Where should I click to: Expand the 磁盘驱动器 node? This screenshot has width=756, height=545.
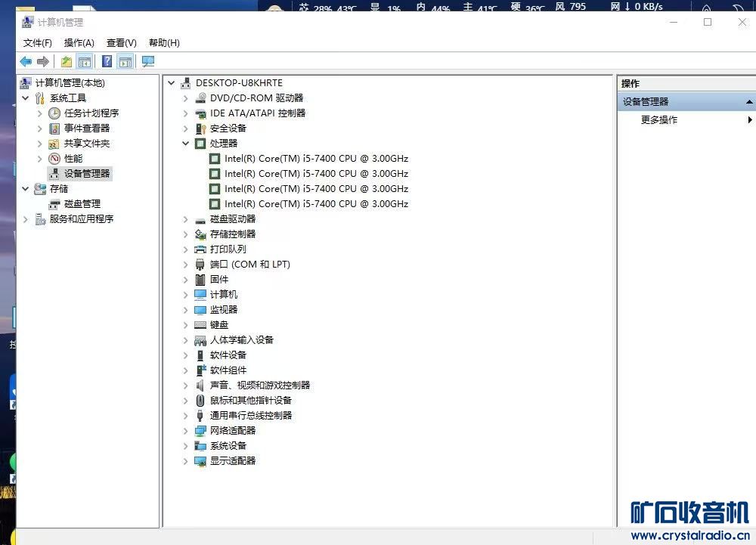186,219
